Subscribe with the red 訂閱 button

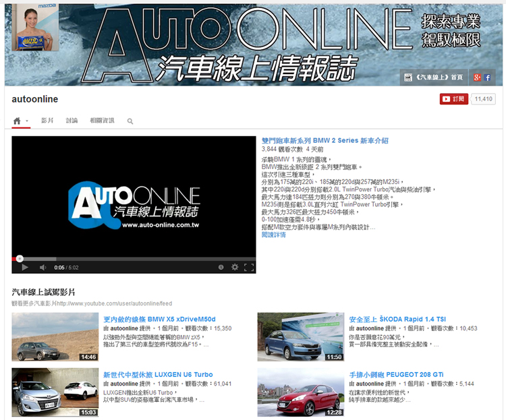point(453,99)
